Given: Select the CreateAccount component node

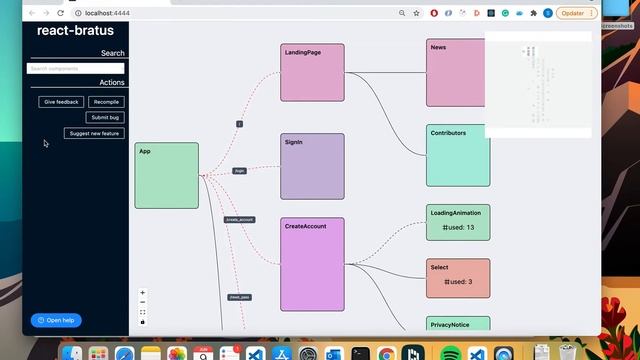Looking at the screenshot, I should (312, 264).
